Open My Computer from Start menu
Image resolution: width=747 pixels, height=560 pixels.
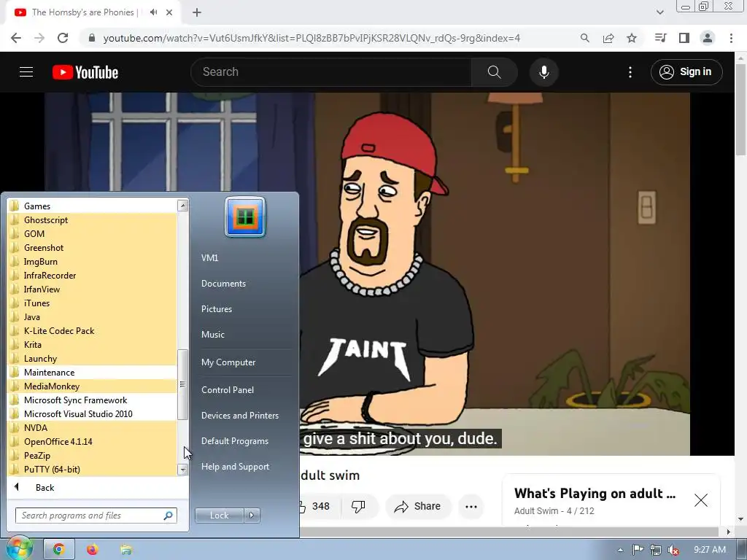coord(228,362)
